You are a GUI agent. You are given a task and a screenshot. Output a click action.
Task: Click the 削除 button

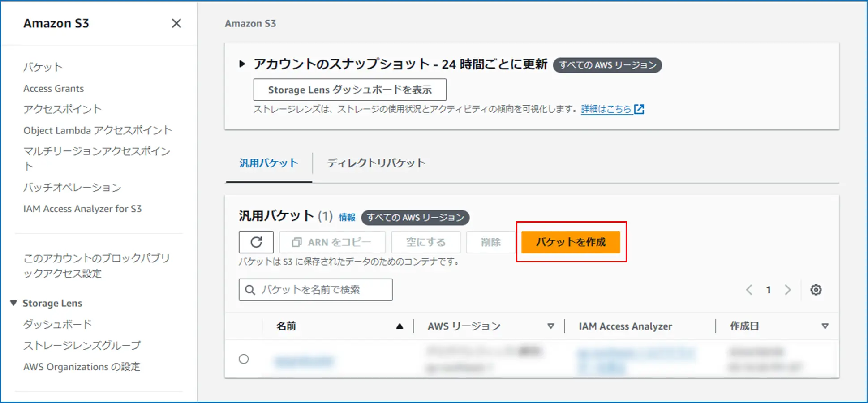pos(491,242)
